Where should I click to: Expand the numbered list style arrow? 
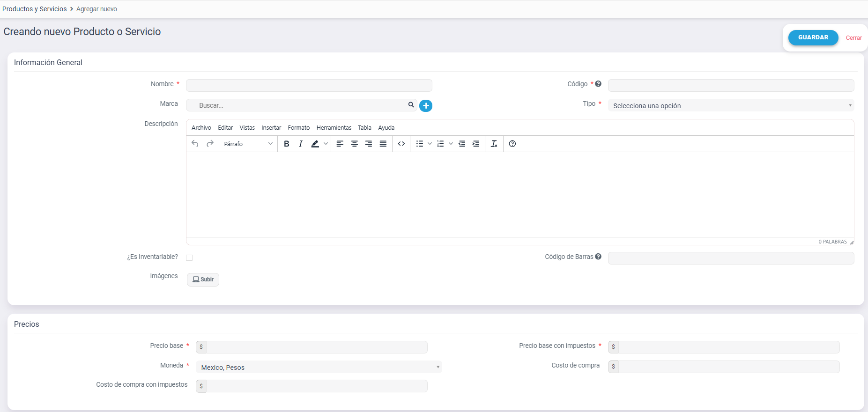pos(451,144)
